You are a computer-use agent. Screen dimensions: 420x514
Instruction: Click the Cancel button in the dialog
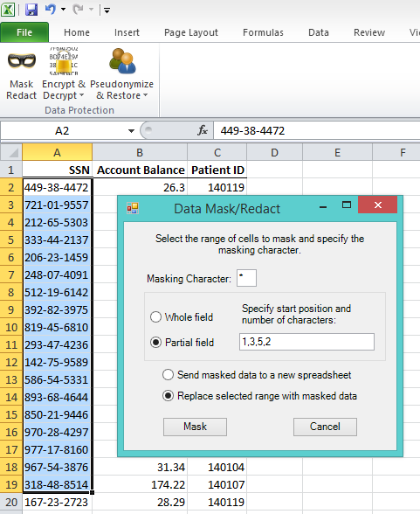[x=325, y=427]
